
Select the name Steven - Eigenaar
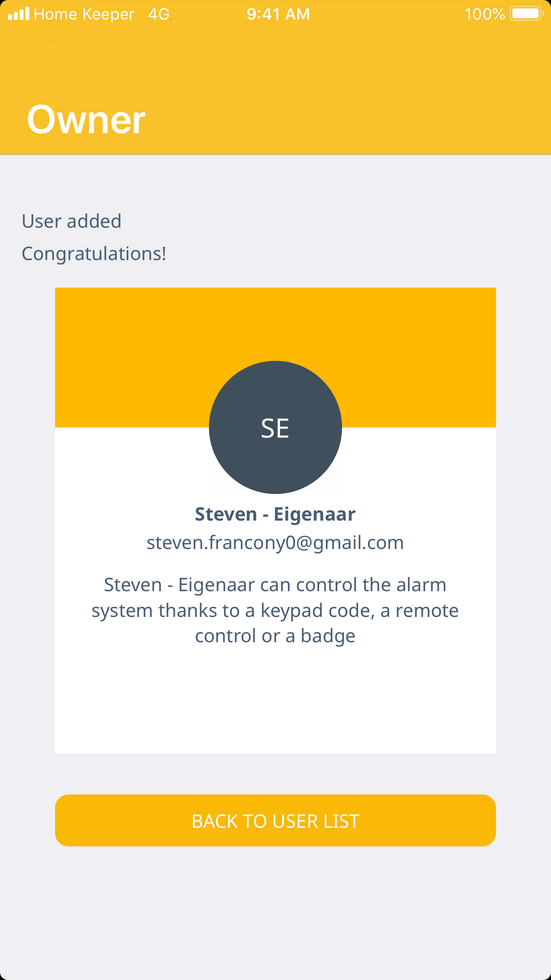(275, 514)
